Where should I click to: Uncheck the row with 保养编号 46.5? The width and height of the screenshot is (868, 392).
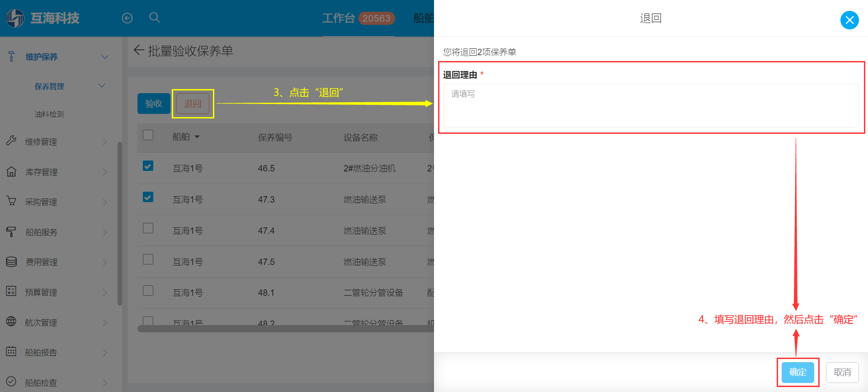click(x=148, y=166)
